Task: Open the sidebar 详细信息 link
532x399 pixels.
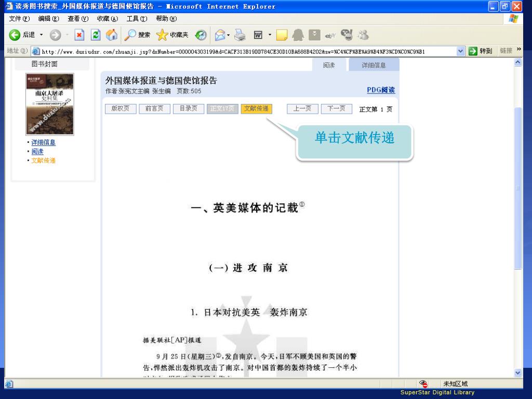Action: point(44,142)
